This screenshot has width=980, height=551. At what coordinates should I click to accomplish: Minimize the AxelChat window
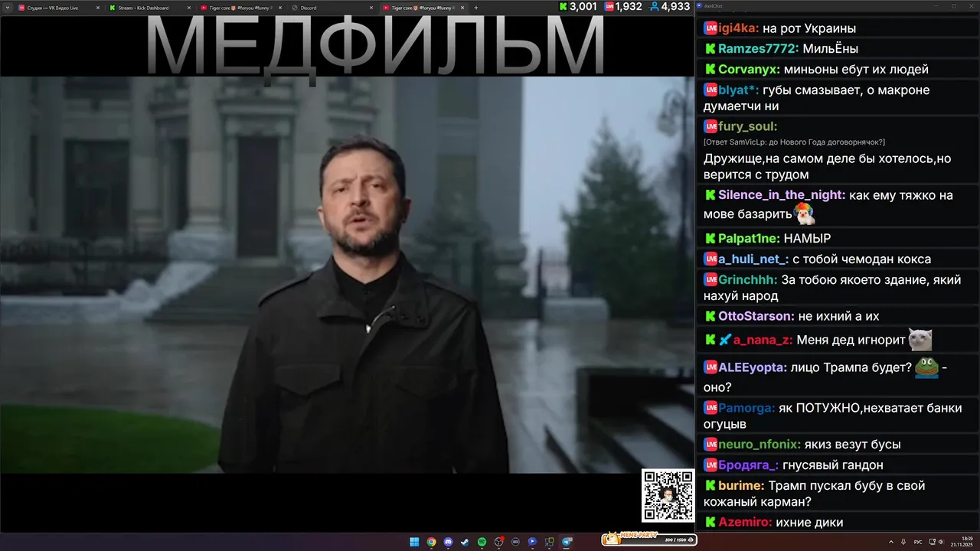tap(938, 5)
